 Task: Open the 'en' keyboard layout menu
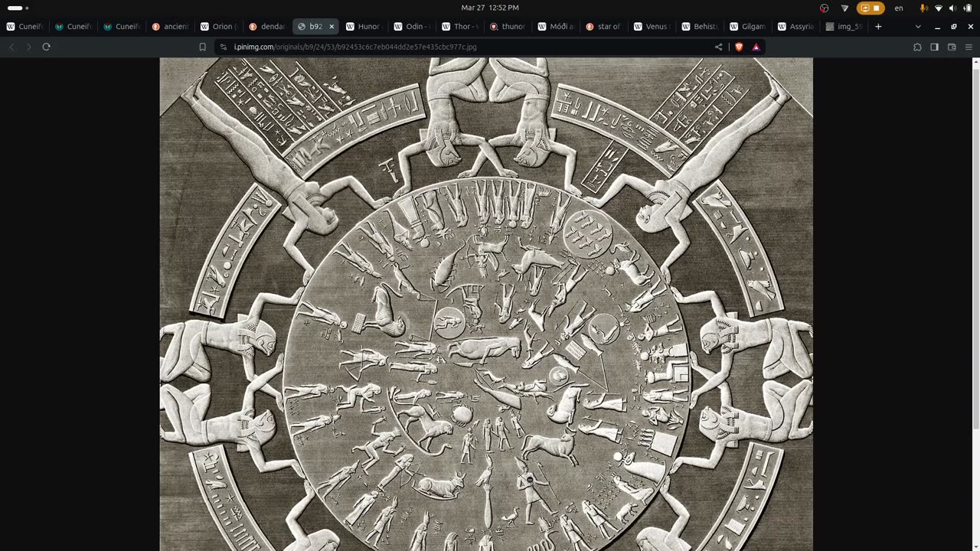[899, 8]
